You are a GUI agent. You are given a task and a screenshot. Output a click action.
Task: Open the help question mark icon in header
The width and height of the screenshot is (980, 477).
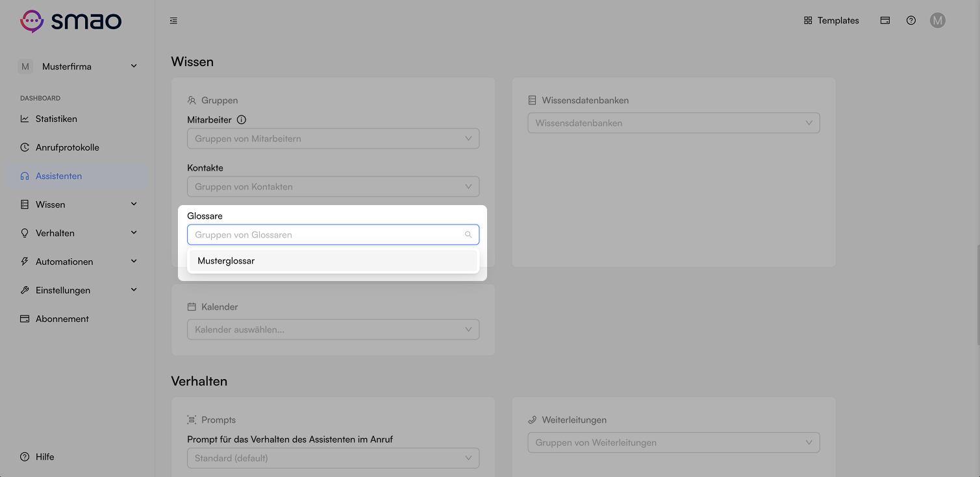pyautogui.click(x=911, y=21)
